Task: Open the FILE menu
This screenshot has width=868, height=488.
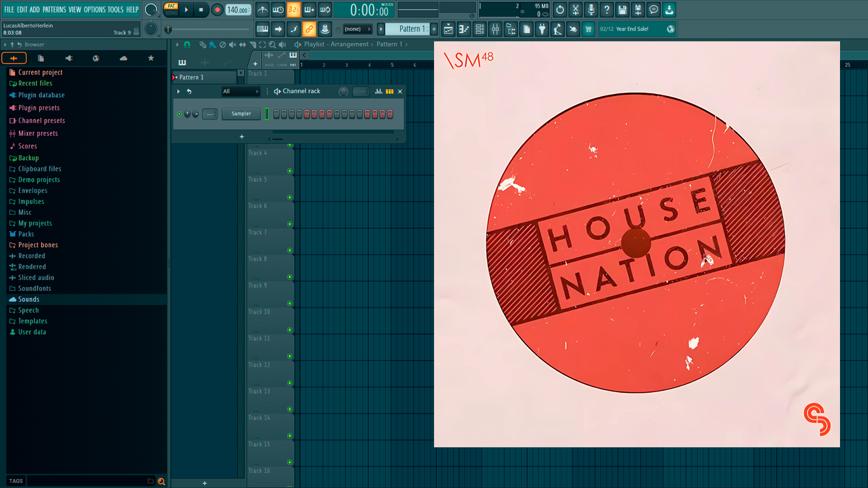Action: point(9,10)
